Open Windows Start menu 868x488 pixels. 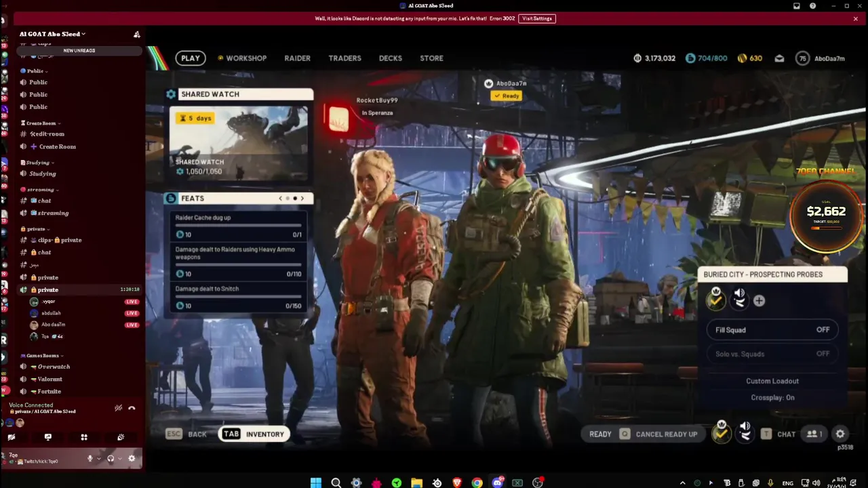tap(316, 483)
